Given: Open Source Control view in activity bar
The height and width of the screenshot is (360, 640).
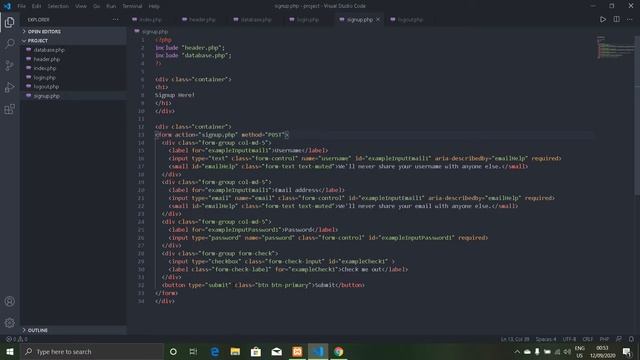Looking at the screenshot, I should pos(9,65).
